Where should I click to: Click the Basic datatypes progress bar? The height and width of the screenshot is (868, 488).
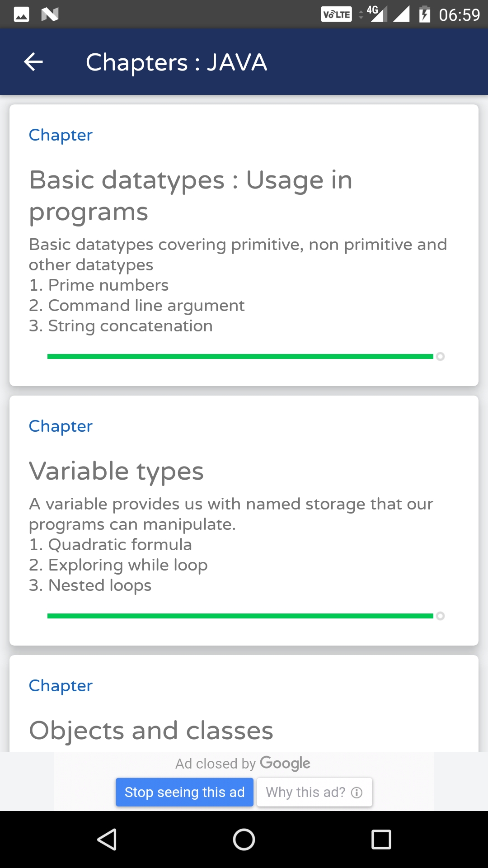(x=240, y=357)
